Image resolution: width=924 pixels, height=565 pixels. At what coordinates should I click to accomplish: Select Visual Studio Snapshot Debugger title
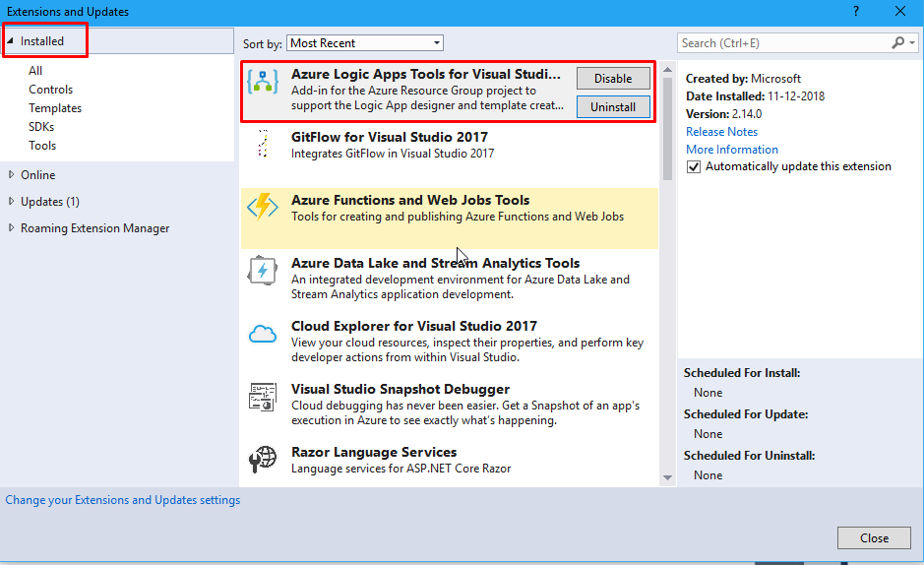pyautogui.click(x=400, y=389)
